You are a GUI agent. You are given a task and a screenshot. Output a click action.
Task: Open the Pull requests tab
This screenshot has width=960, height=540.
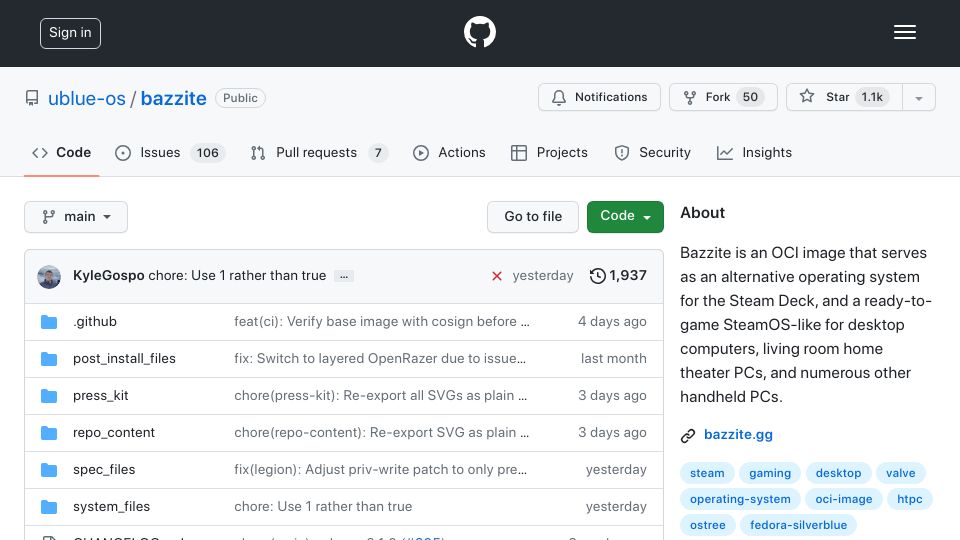319,152
